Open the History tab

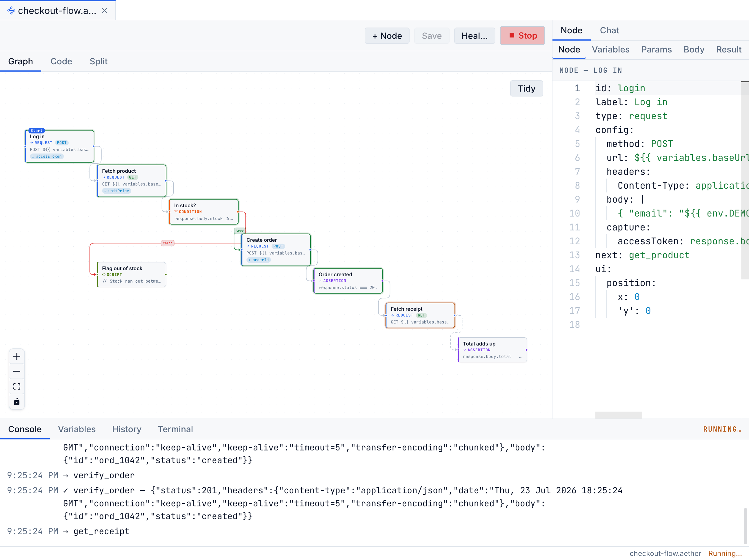[x=127, y=429]
